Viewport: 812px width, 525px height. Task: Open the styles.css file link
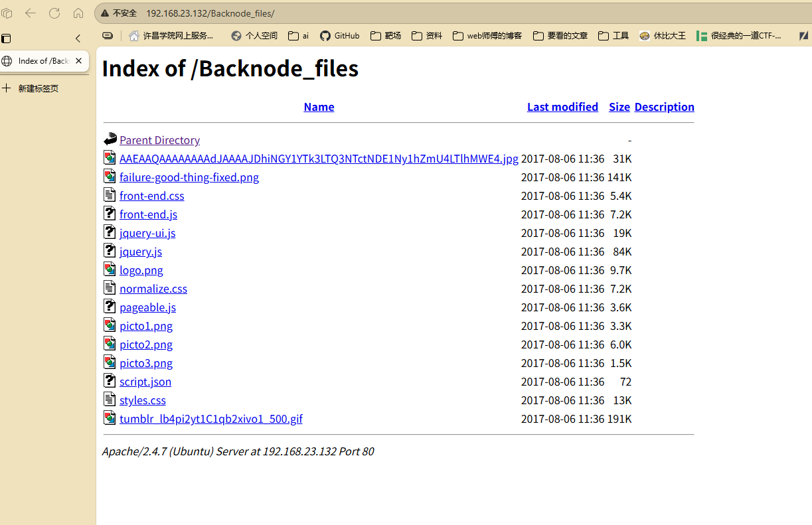click(x=143, y=400)
